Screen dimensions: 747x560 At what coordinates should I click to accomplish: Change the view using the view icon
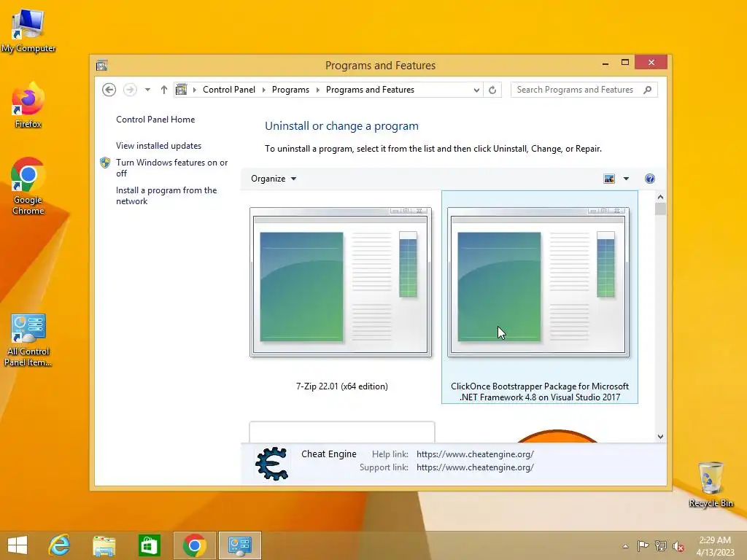[x=609, y=179]
